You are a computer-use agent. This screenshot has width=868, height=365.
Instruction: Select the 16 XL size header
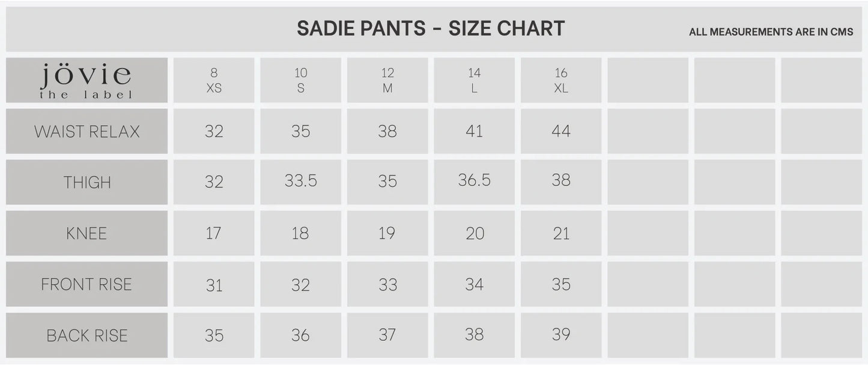point(561,81)
